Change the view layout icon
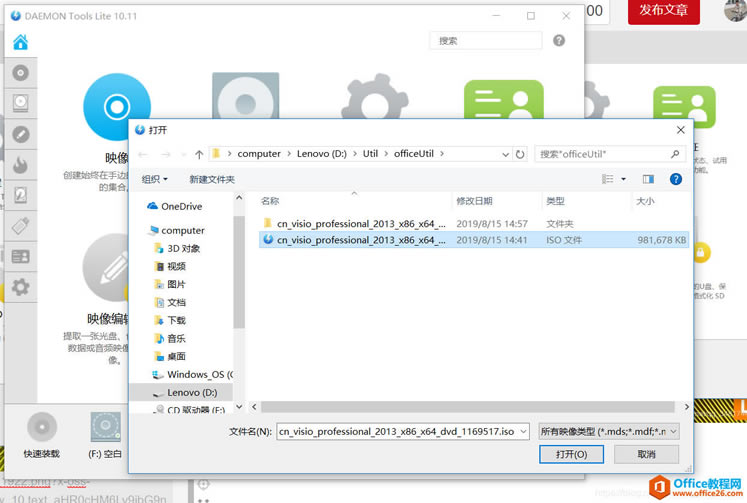This screenshot has height=503, width=747. 607,179
